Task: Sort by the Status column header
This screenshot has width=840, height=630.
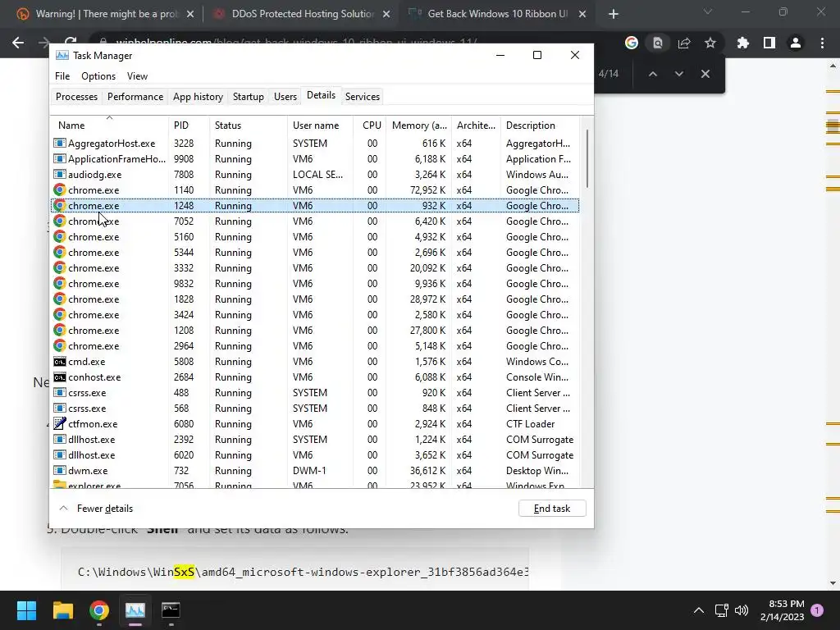Action: tap(248, 125)
